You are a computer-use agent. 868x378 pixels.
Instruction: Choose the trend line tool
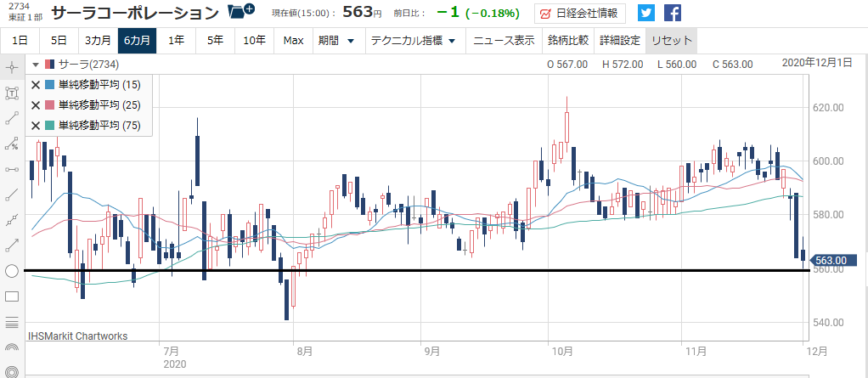[12, 195]
